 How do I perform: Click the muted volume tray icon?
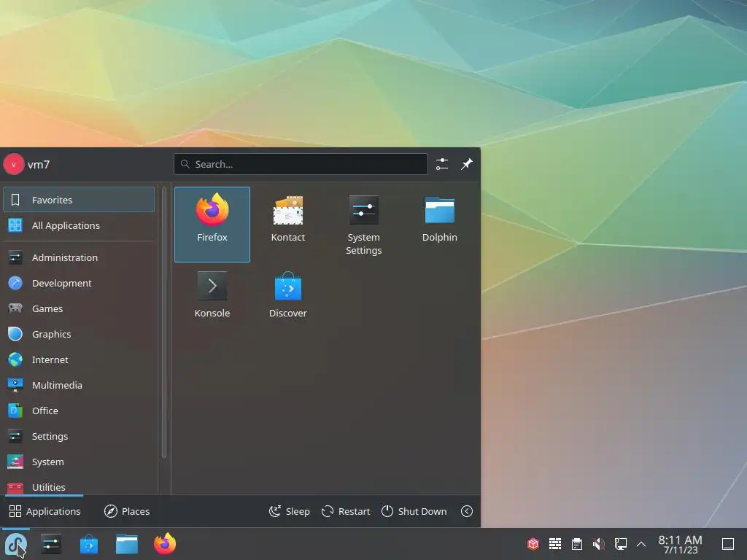(599, 543)
